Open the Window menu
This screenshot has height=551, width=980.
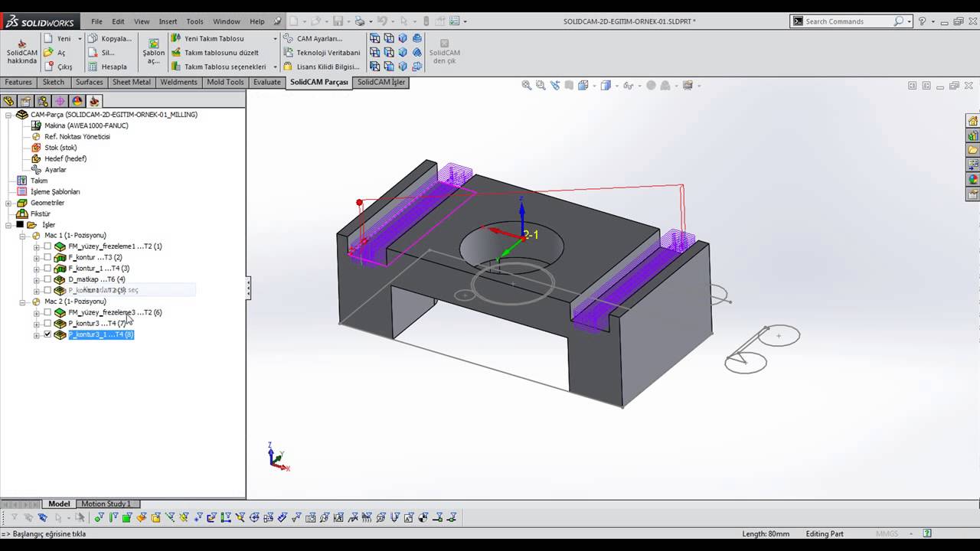click(x=227, y=21)
